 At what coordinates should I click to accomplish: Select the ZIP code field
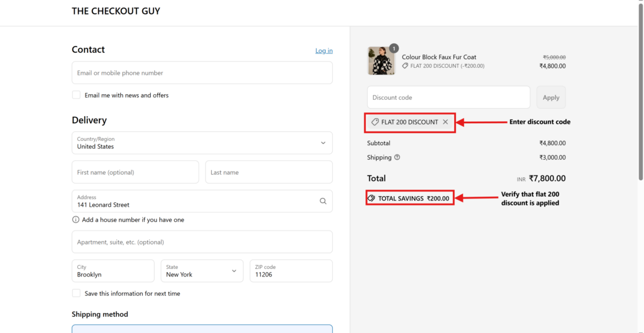(x=291, y=271)
